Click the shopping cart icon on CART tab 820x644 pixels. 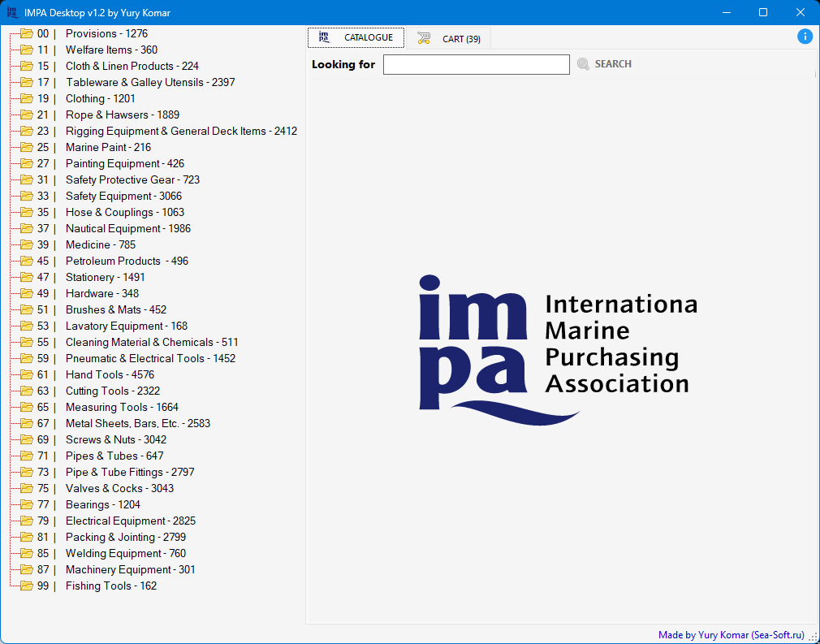tap(424, 38)
